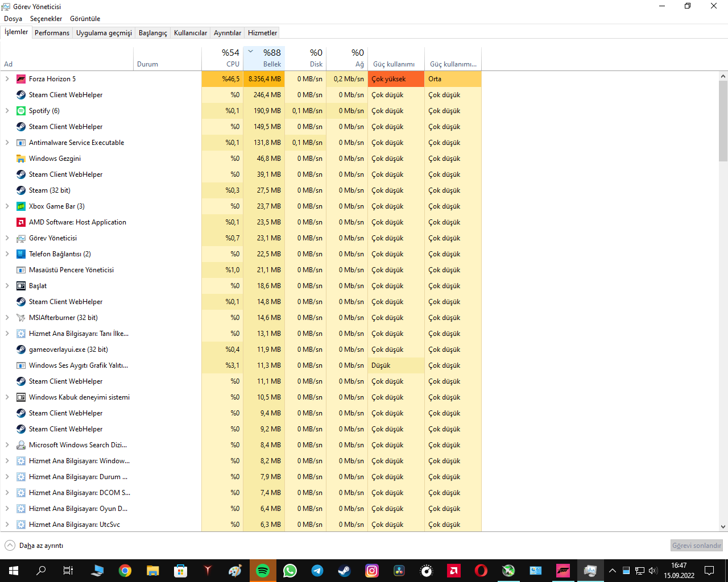The width and height of the screenshot is (728, 582).
Task: Open the Görüntüle menu
Action: click(x=85, y=19)
